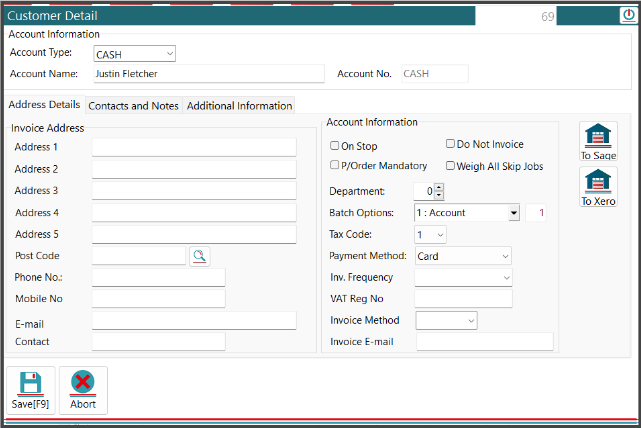This screenshot has width=641, height=428.
Task: Click the power icon in title bar
Action: (x=628, y=16)
